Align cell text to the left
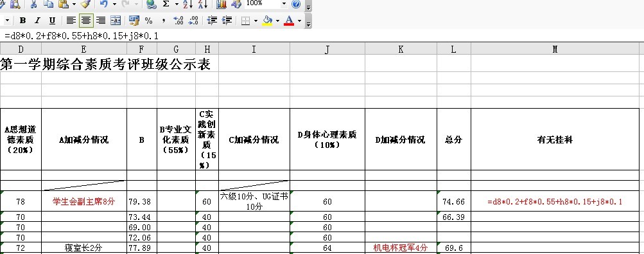 pyautogui.click(x=71, y=20)
